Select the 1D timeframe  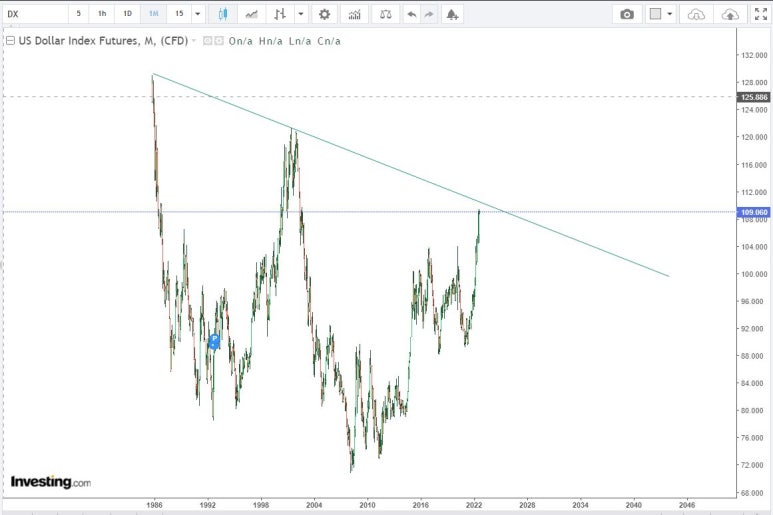tap(128, 14)
